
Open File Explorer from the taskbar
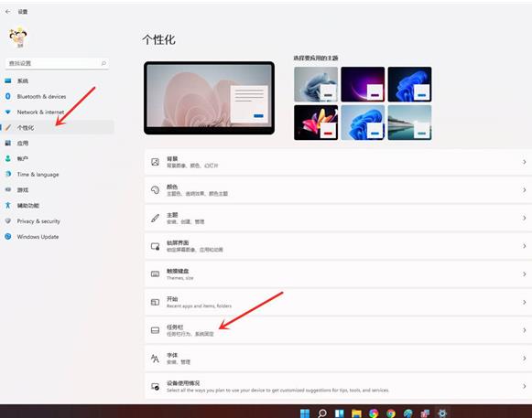tap(356, 413)
